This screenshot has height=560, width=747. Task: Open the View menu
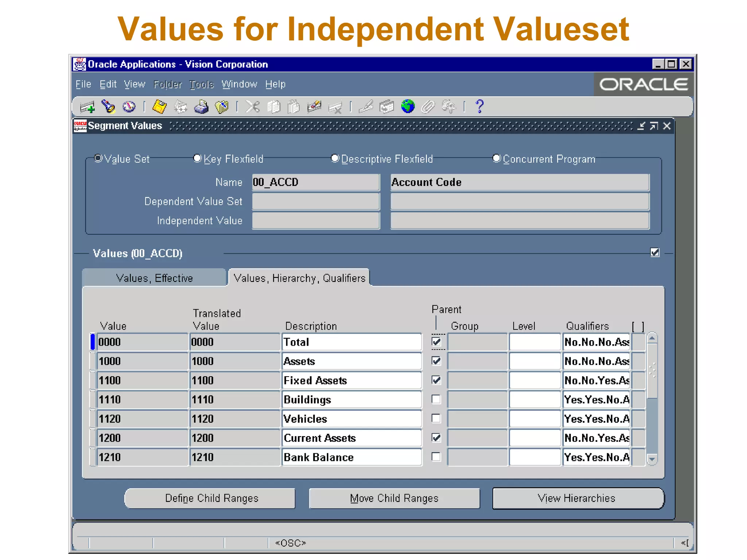(135, 84)
